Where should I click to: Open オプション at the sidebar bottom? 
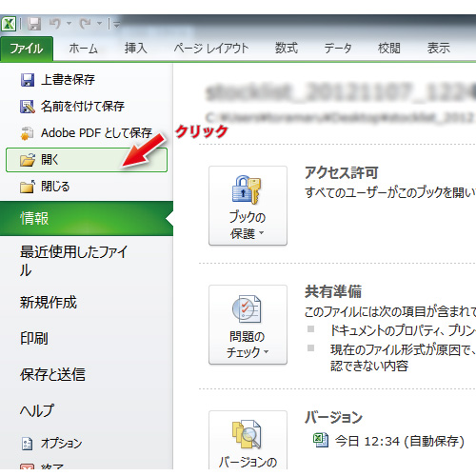pyautogui.click(x=51, y=443)
